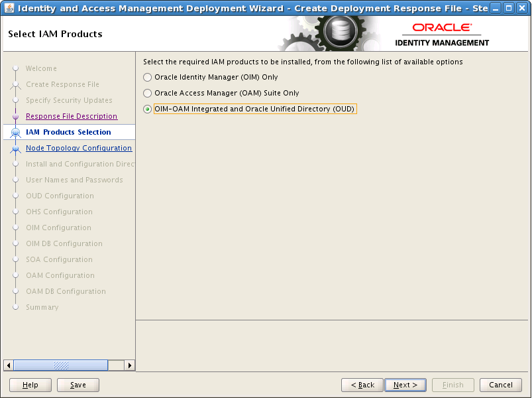Proceed with the Next button

[x=405, y=385]
